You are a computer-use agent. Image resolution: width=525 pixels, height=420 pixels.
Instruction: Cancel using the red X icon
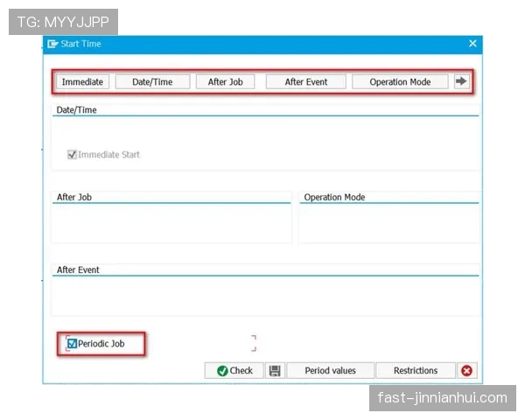click(466, 370)
